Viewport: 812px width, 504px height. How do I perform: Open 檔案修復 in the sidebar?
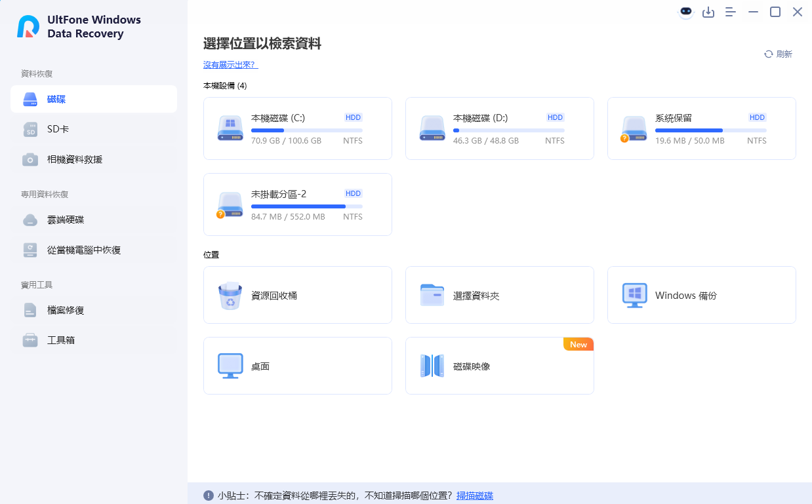point(94,310)
